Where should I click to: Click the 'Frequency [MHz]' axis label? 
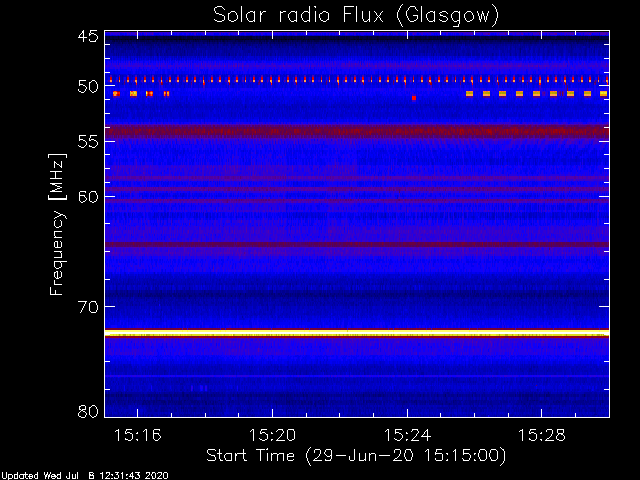(57, 224)
